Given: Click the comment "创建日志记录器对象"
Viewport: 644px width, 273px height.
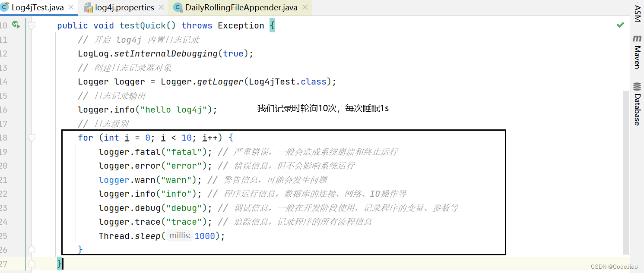Looking at the screenshot, I should coord(125,68).
